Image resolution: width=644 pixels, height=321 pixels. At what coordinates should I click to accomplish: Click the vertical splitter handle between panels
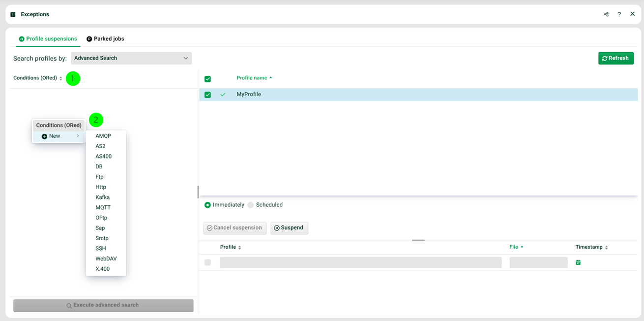pyautogui.click(x=198, y=192)
